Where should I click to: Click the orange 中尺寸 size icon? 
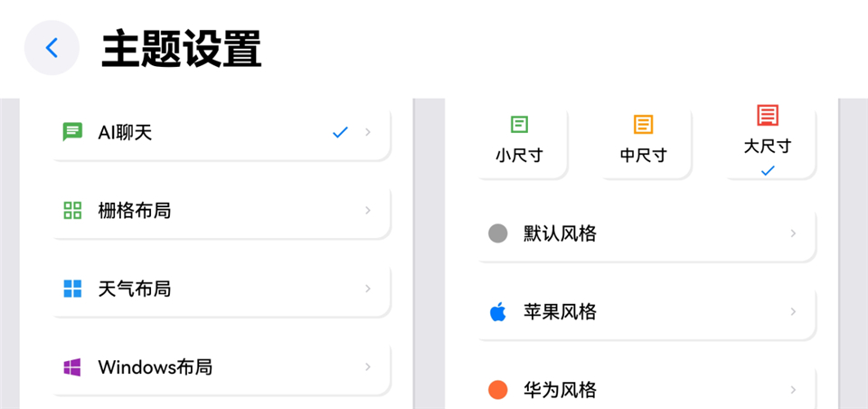[643, 125]
